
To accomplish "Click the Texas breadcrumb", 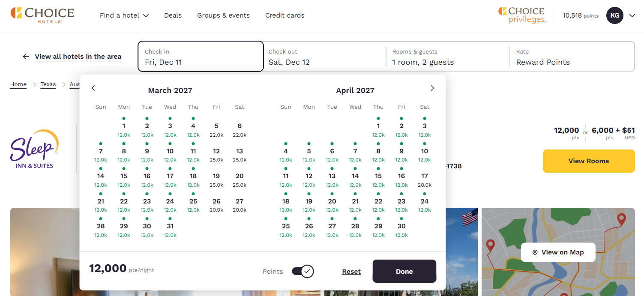I will click(x=48, y=84).
